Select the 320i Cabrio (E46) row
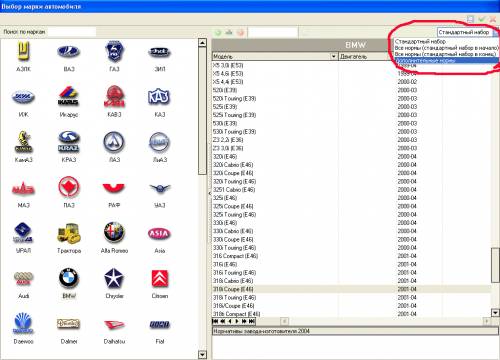Image resolution: width=500 pixels, height=360 pixels. pos(351,165)
